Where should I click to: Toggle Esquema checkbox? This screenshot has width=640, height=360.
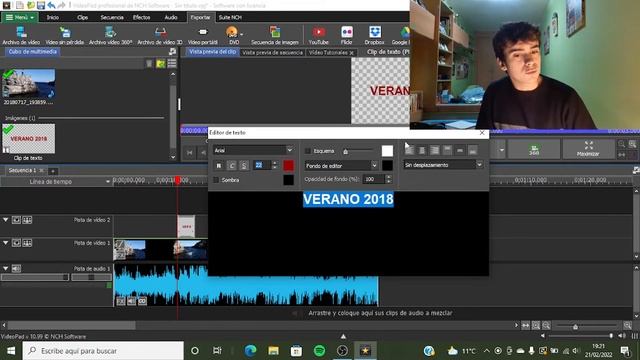308,151
